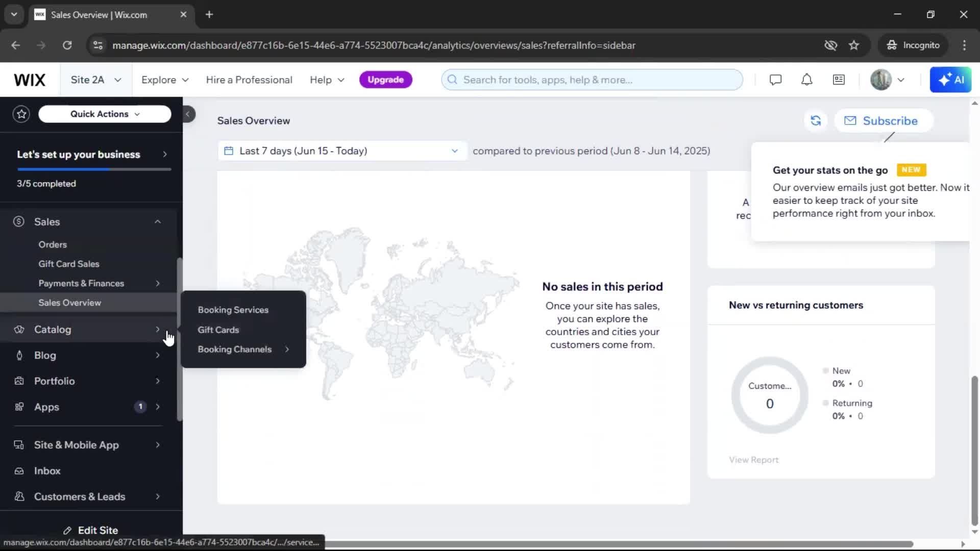This screenshot has height=551, width=980.
Task: Open the profile dropdown arrow next to avatar
Action: click(901, 80)
